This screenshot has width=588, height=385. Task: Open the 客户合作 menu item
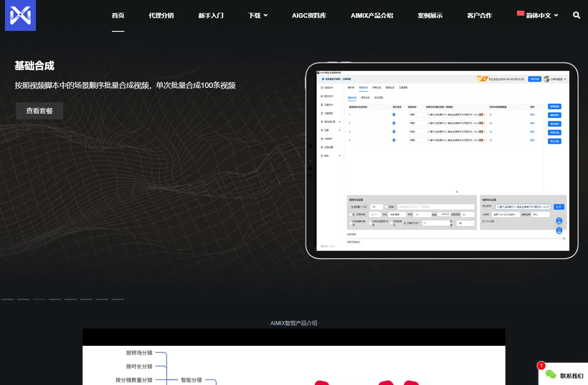479,15
